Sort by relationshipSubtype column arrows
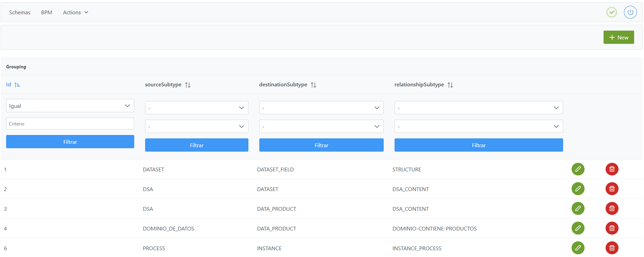The image size is (644, 257). click(450, 85)
